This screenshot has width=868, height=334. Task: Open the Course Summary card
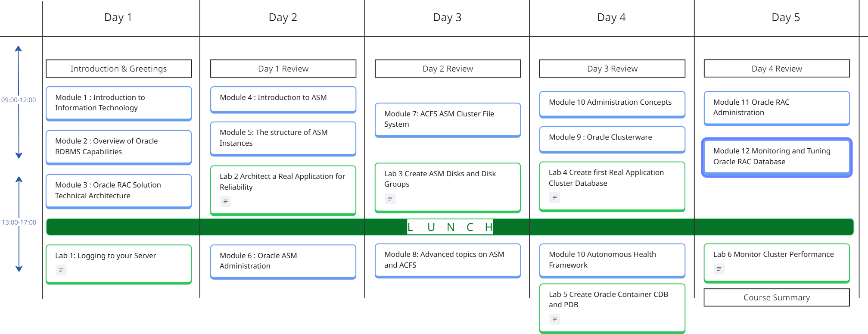pyautogui.click(x=776, y=297)
